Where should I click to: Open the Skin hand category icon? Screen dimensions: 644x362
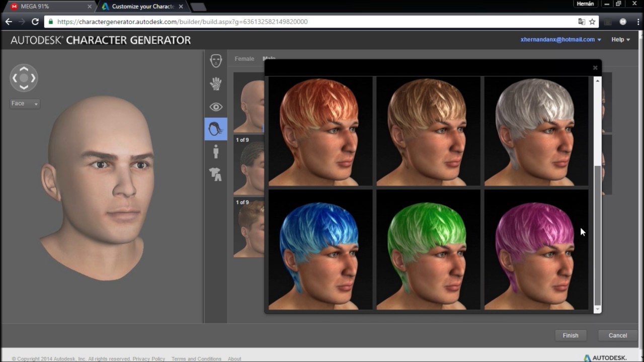(216, 83)
